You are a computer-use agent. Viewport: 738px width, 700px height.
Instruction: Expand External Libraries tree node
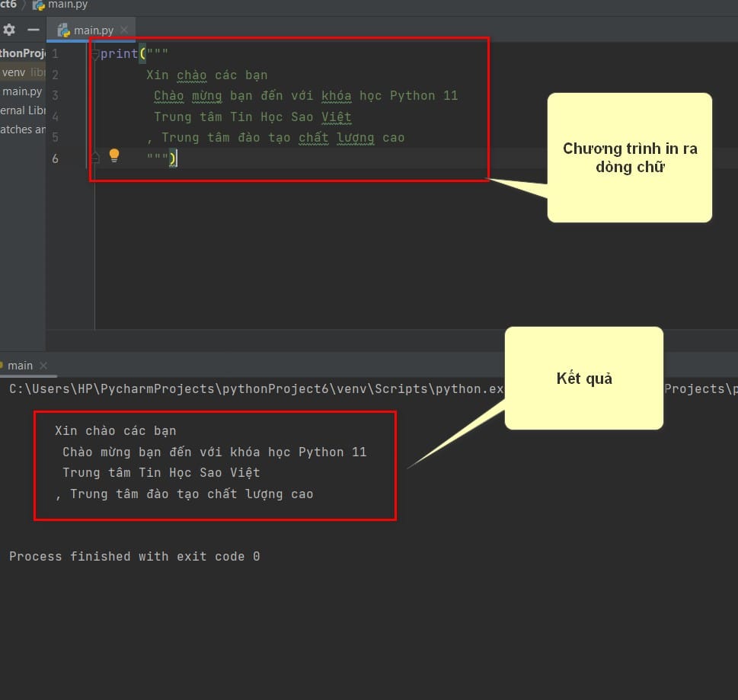[x=23, y=110]
